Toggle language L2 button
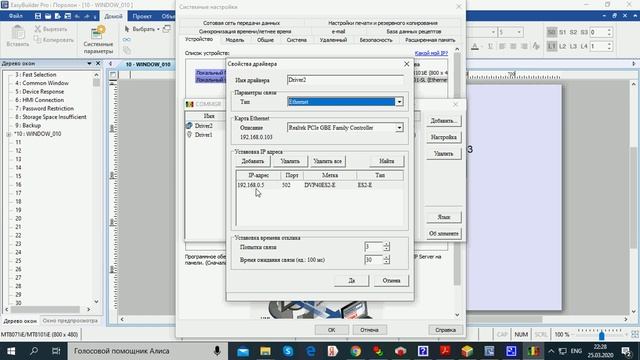This screenshot has width=640, height=360. tap(562, 47)
